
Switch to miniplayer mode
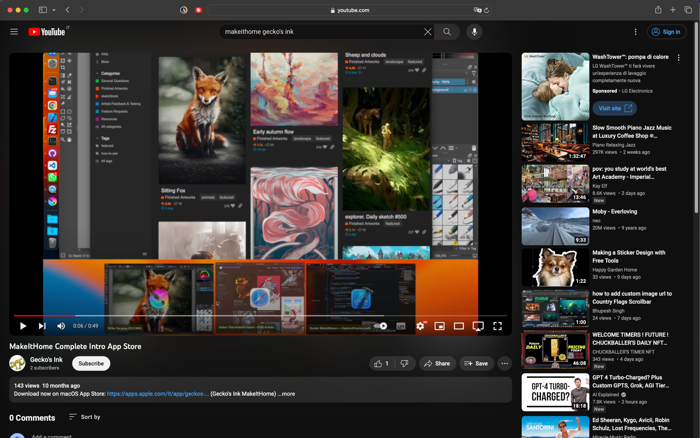[440, 326]
